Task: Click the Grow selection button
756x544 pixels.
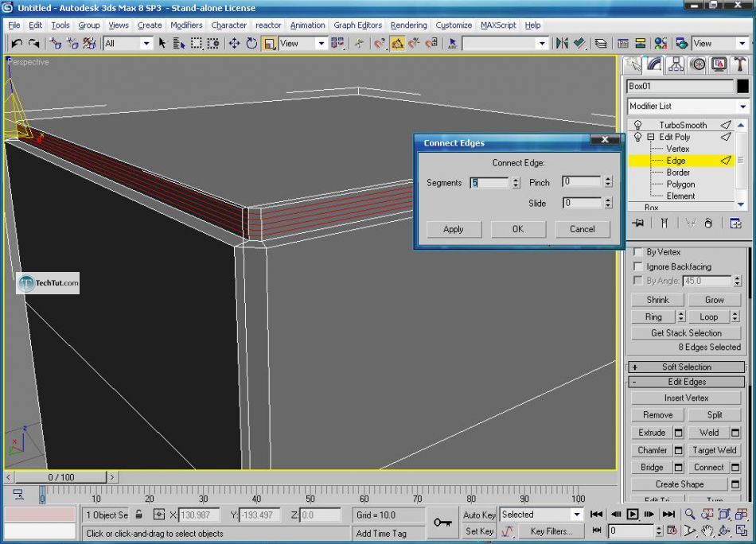Action: (x=714, y=300)
